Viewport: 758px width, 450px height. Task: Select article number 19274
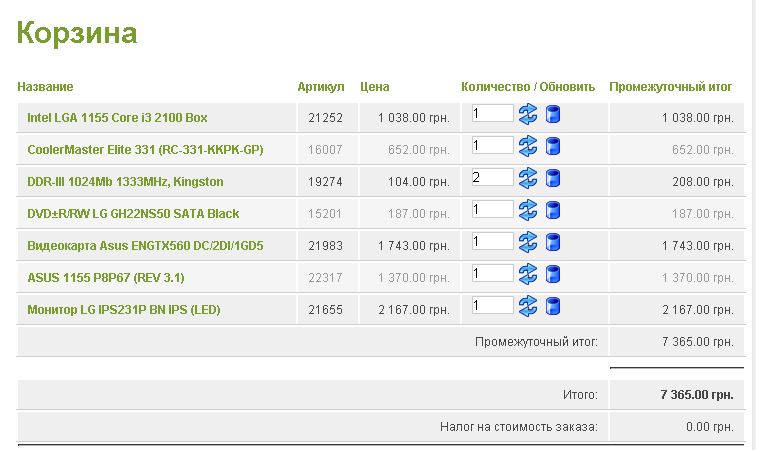coord(325,182)
